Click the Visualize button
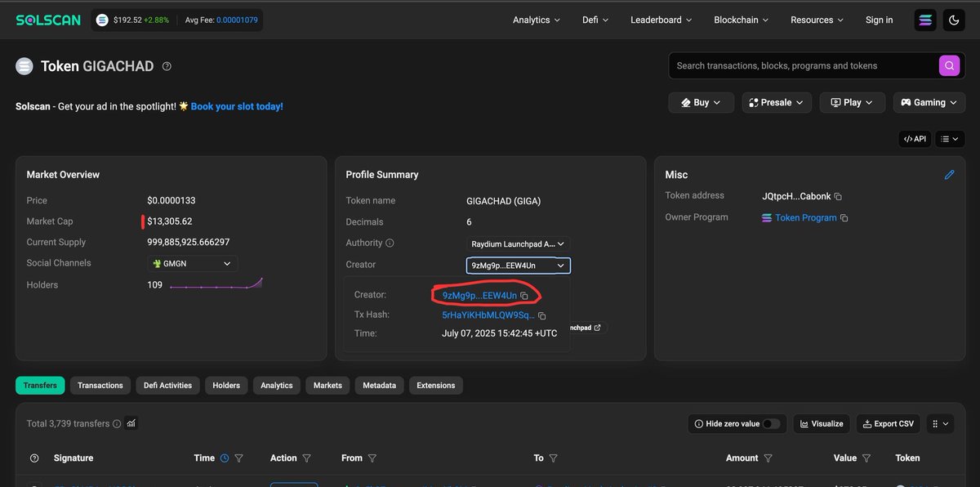Screen dimensions: 980x487 822,424
